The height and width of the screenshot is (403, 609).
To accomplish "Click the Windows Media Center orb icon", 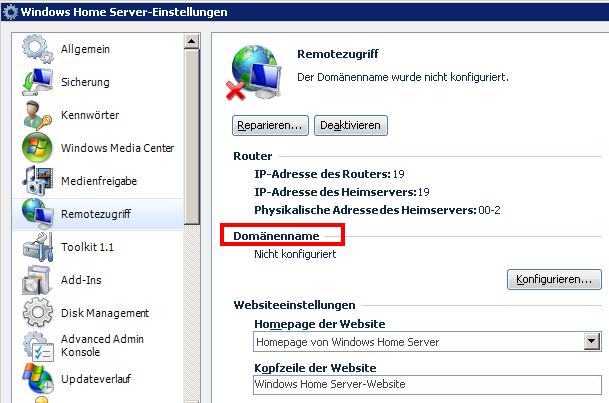I will click(37, 148).
